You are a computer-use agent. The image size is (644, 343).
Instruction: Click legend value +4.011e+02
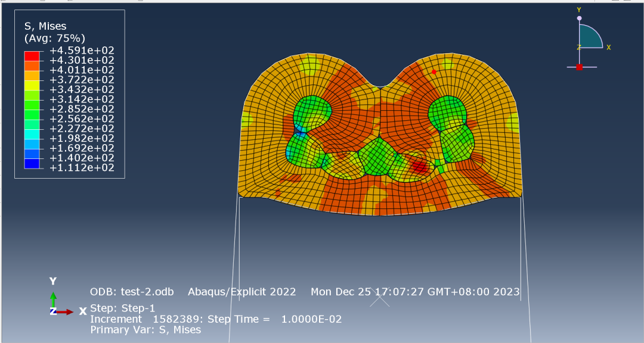pyautogui.click(x=82, y=70)
